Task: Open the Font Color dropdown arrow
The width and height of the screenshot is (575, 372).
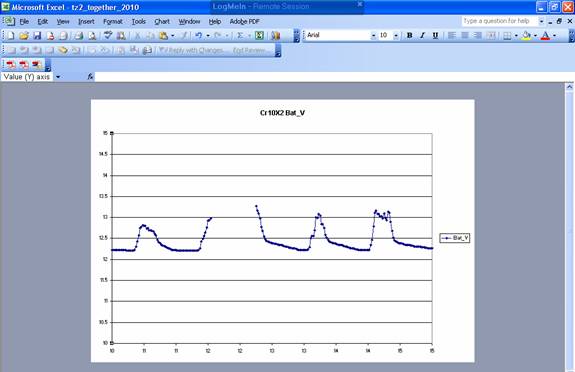Action: (554, 35)
